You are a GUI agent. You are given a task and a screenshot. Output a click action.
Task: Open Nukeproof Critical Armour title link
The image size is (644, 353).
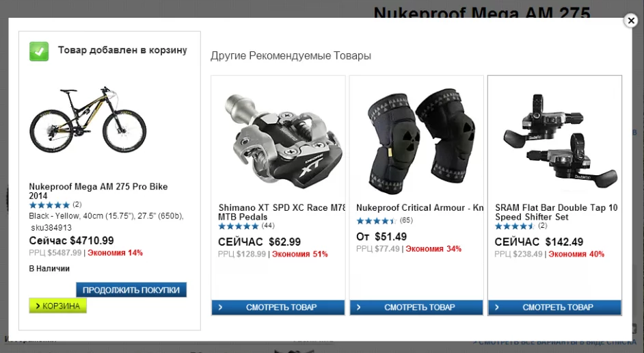click(420, 208)
